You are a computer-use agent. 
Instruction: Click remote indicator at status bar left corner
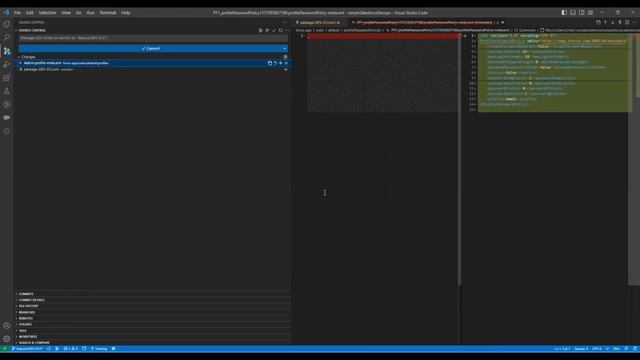[4, 349]
